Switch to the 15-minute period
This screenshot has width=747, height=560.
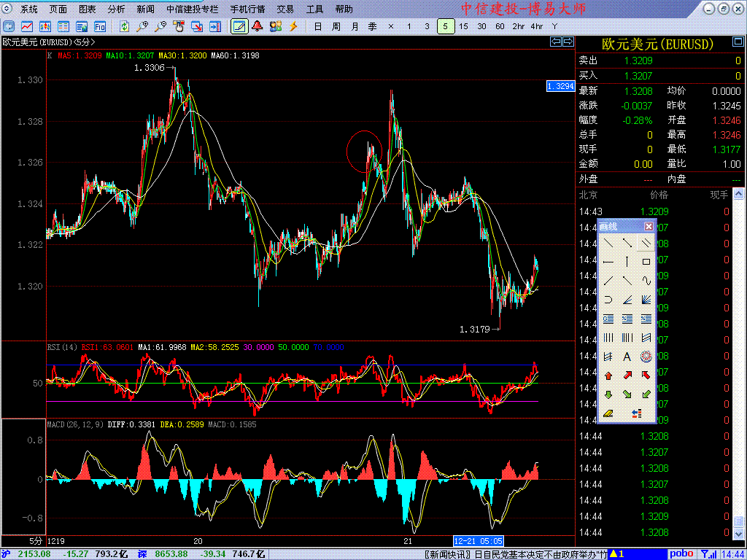[x=463, y=26]
